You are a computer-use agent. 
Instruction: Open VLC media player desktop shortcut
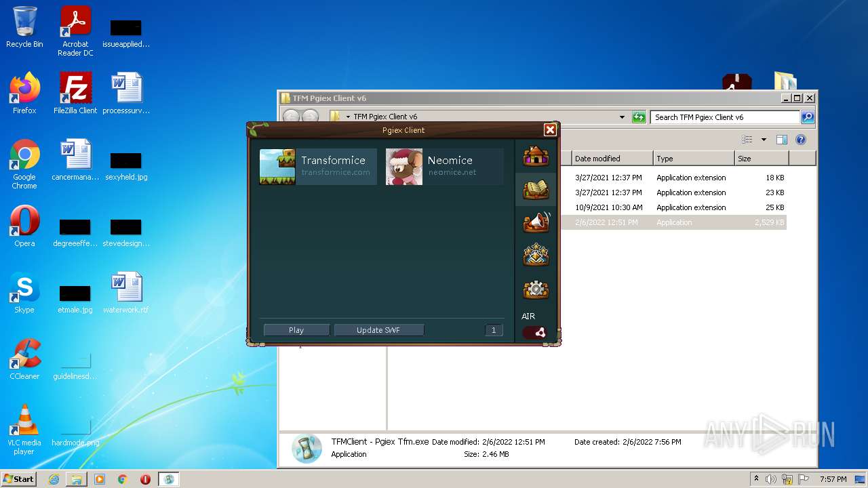point(24,430)
